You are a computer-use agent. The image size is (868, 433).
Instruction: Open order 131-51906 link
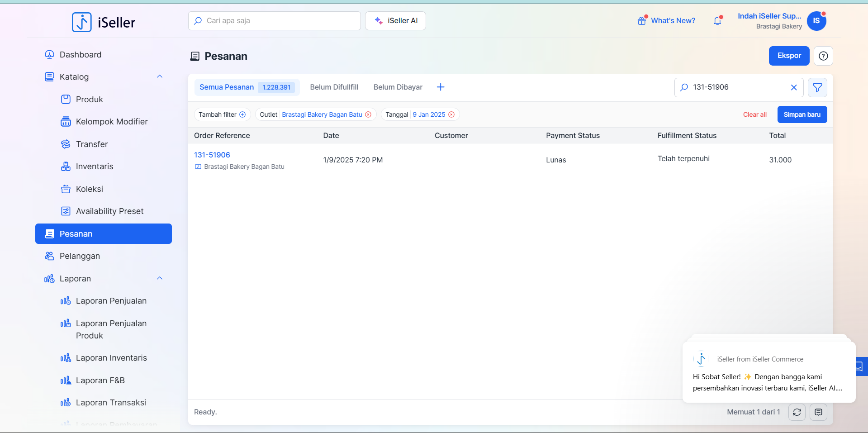pos(212,155)
